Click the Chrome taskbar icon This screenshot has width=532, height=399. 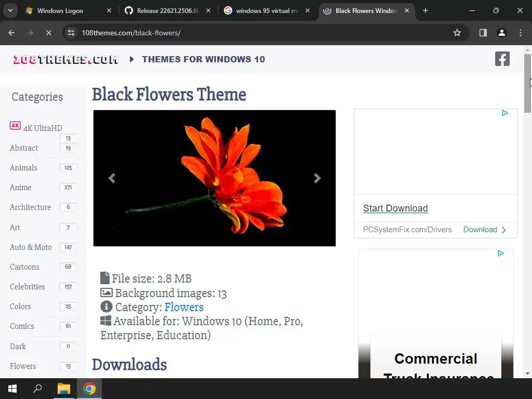89,389
